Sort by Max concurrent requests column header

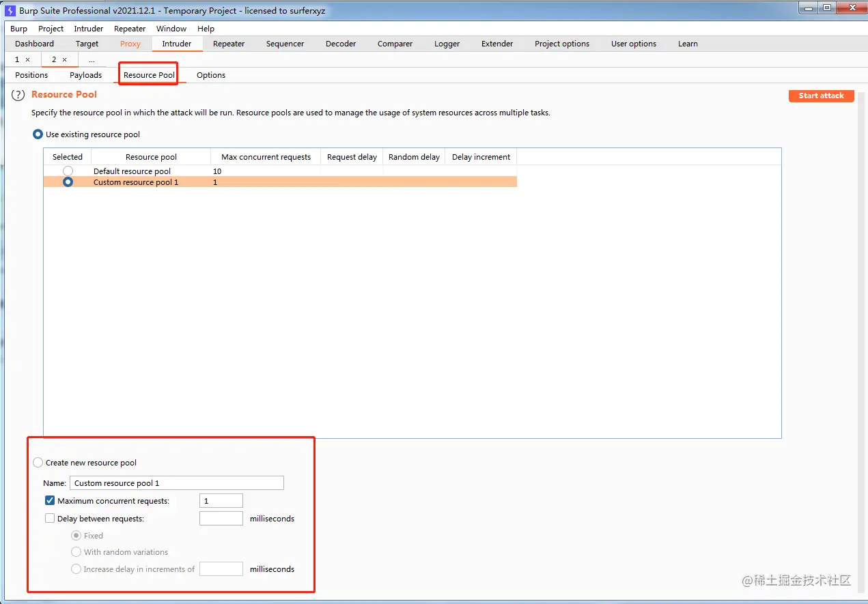[266, 157]
